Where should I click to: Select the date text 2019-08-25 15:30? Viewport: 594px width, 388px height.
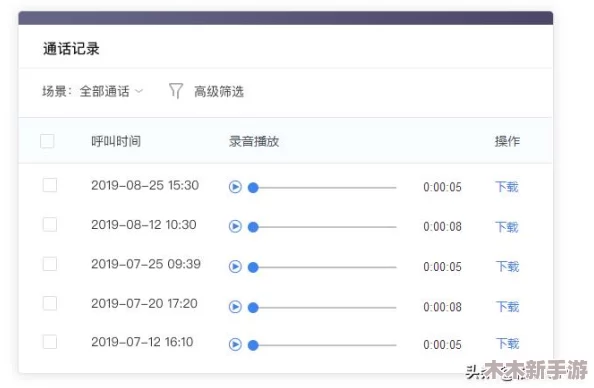145,185
